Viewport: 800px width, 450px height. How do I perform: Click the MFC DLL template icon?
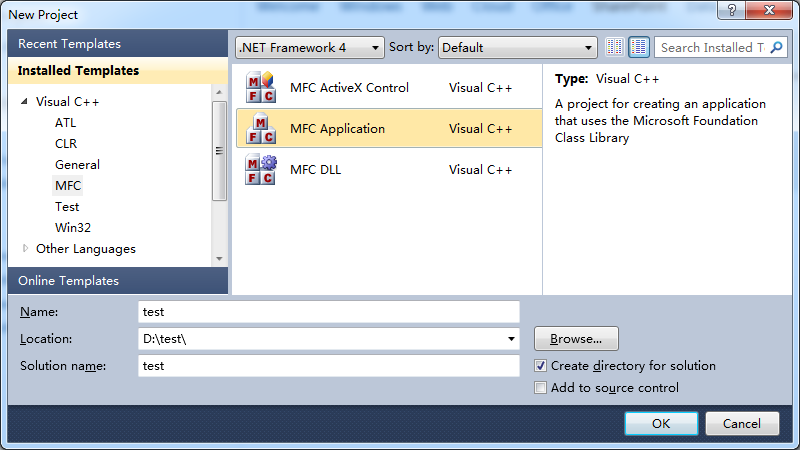260,170
